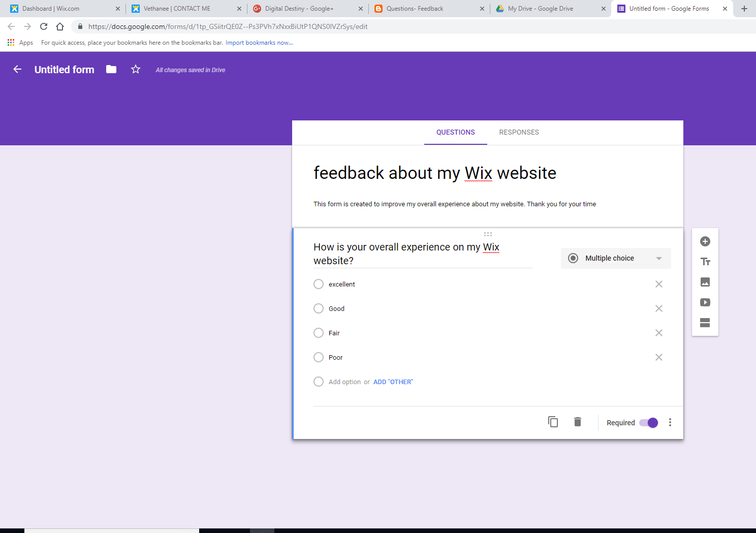The width and height of the screenshot is (756, 533).
Task: Edit the Fair option label
Action: point(334,333)
